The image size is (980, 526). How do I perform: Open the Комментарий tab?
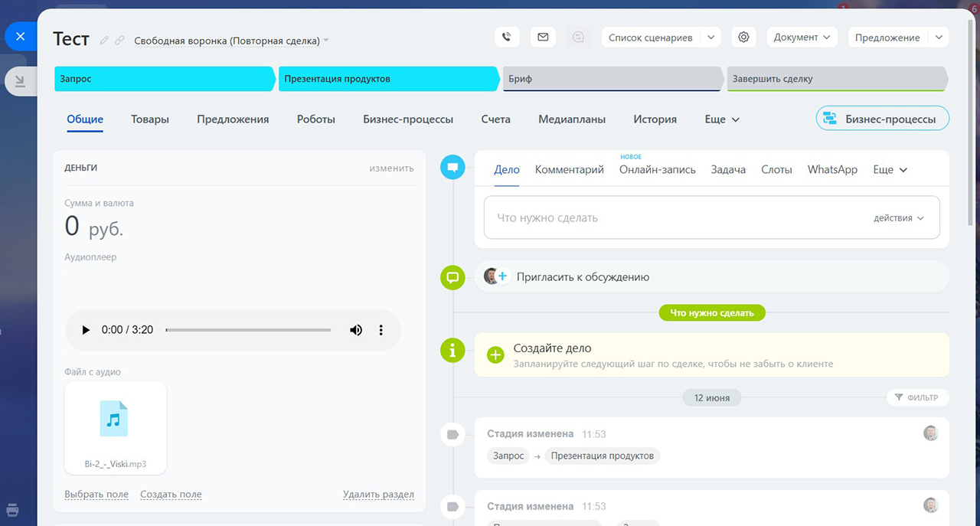coord(569,169)
